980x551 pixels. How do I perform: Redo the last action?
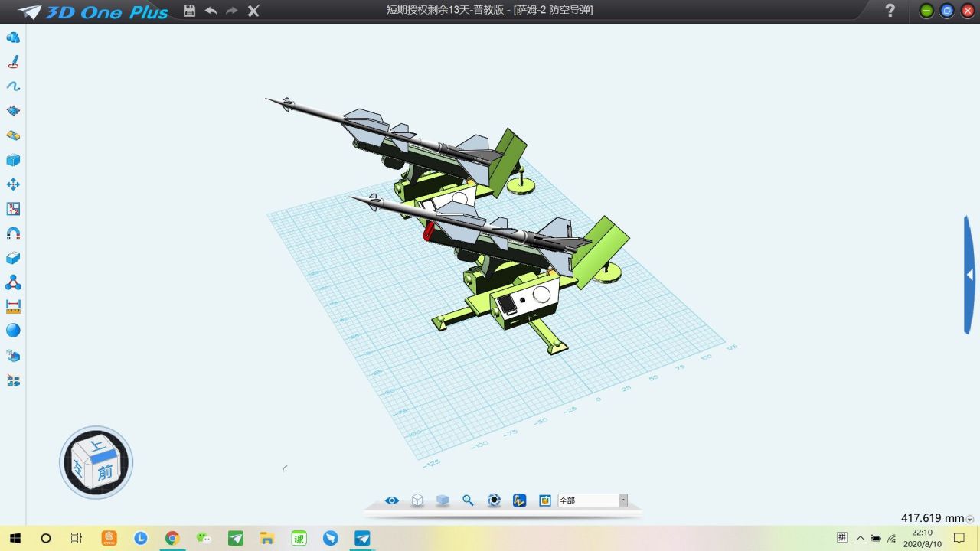231,11
